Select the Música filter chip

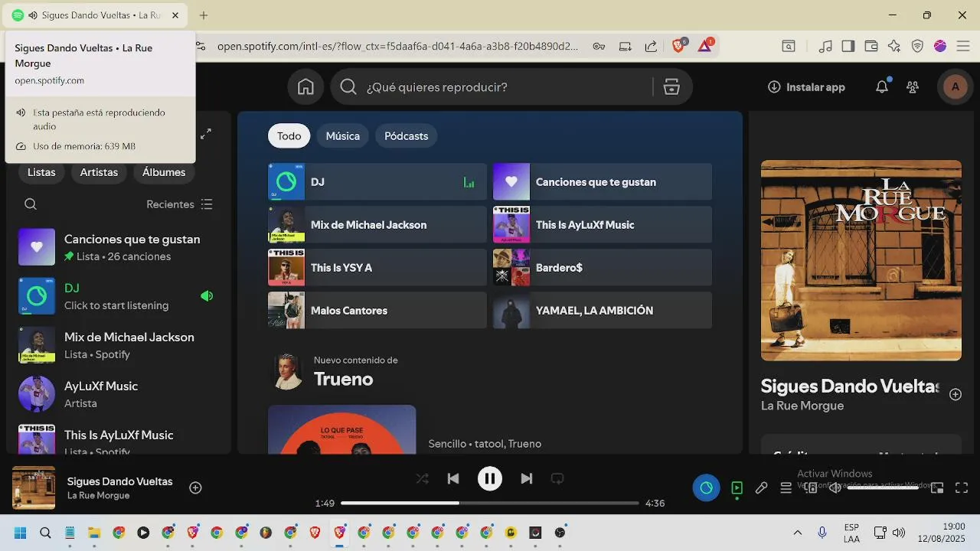343,136
